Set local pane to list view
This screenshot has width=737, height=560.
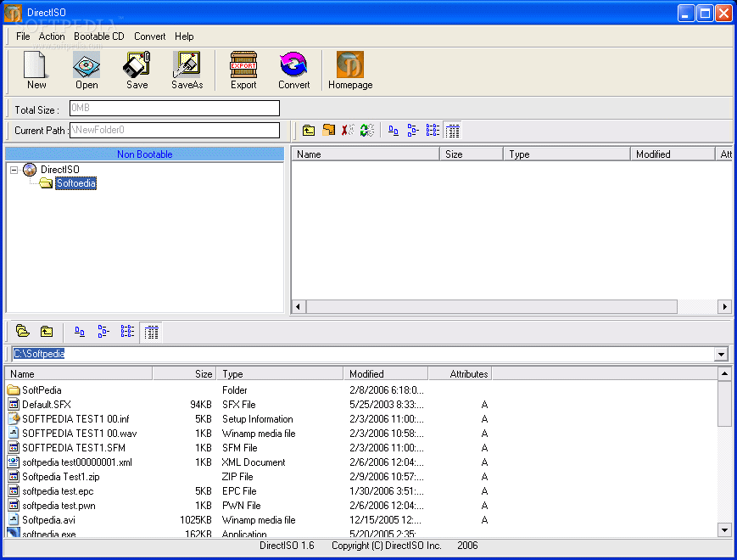pos(127,332)
